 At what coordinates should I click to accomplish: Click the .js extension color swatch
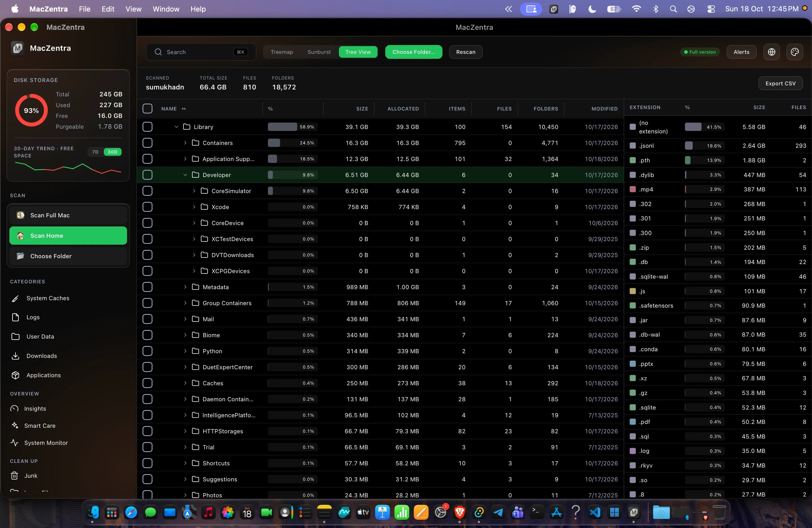(632, 291)
